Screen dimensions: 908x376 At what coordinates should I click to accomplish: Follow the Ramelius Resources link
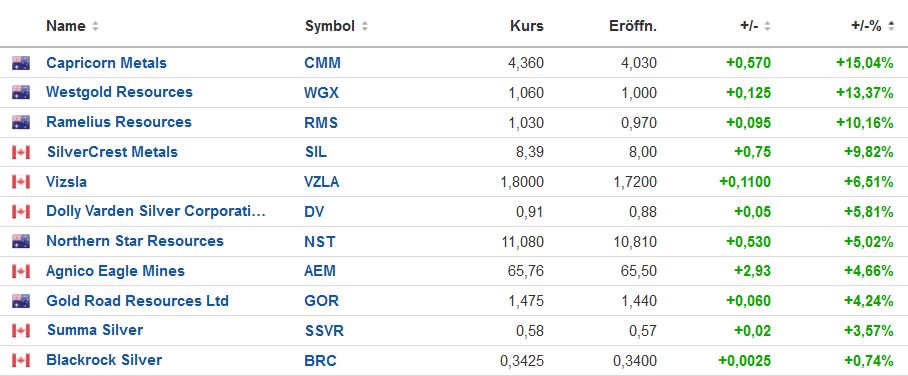[x=119, y=122]
